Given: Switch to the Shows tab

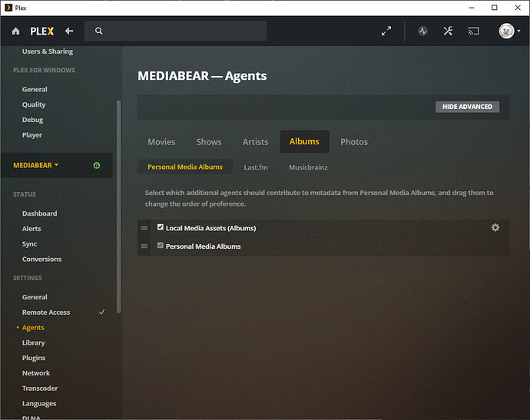Looking at the screenshot, I should (209, 142).
